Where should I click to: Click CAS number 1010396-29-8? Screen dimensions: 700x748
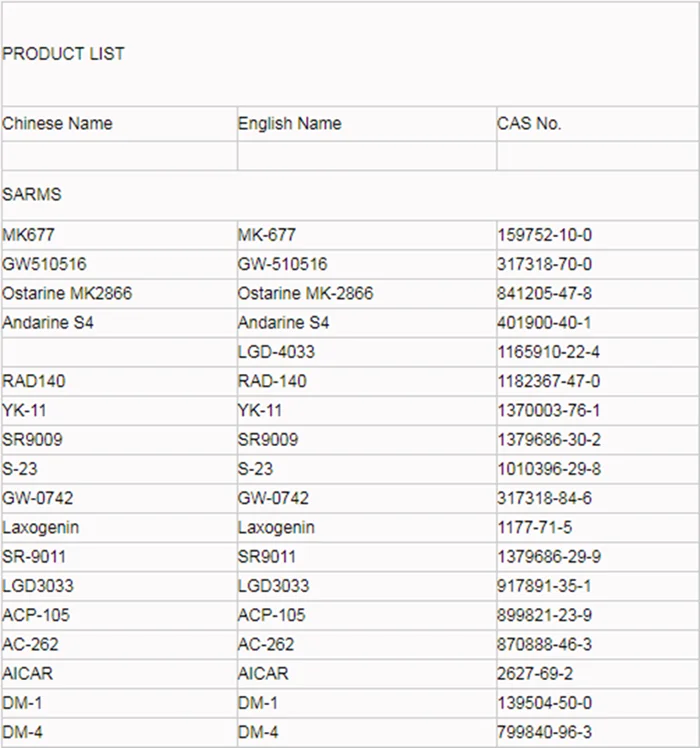pyautogui.click(x=549, y=469)
